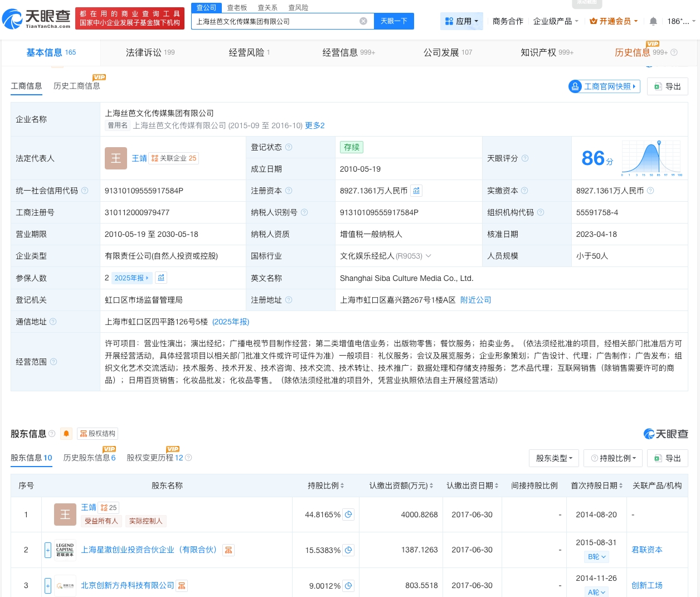Open equity structure icon after 北京创新方舟科技有限公司
This screenshot has width=700, height=597.
182,586
